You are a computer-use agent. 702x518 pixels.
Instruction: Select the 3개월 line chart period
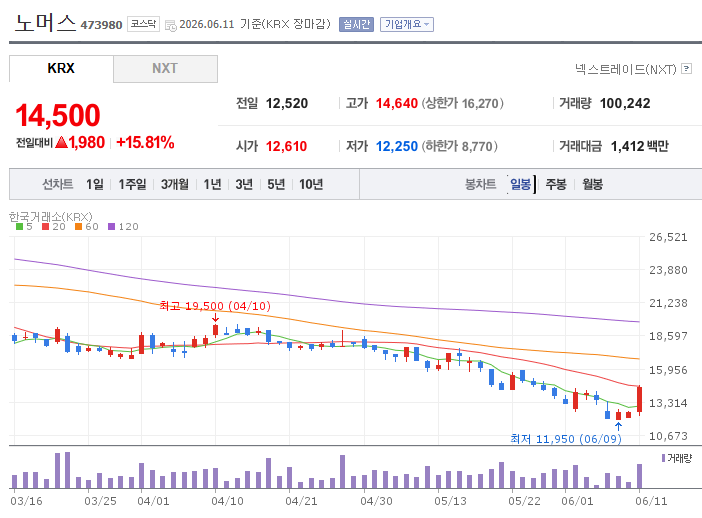(175, 184)
